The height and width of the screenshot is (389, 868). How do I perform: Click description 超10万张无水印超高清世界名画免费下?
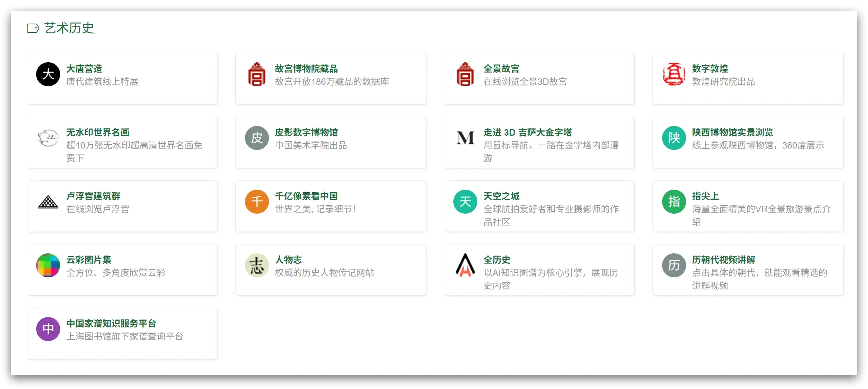tap(134, 152)
